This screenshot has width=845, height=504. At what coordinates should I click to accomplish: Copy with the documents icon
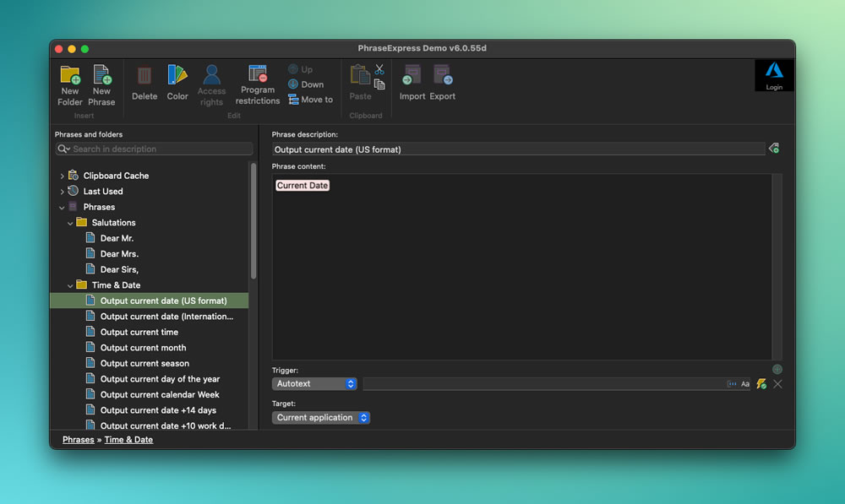click(x=379, y=84)
